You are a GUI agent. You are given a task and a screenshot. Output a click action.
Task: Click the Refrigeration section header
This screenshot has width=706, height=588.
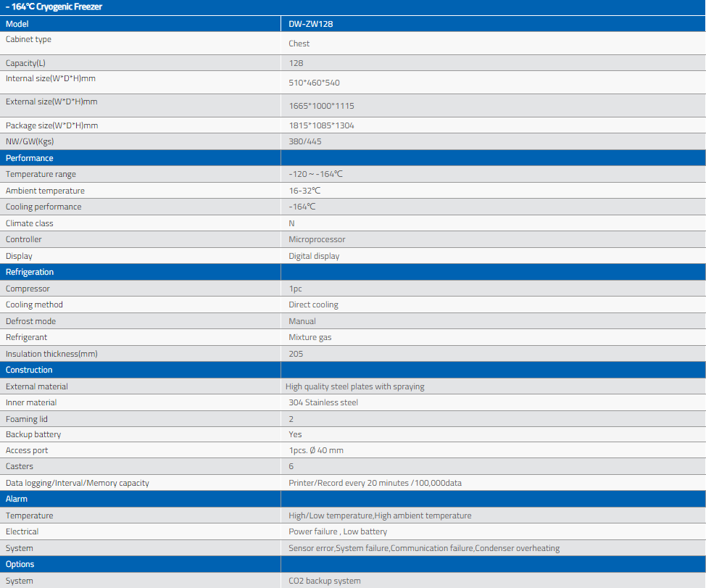30,272
